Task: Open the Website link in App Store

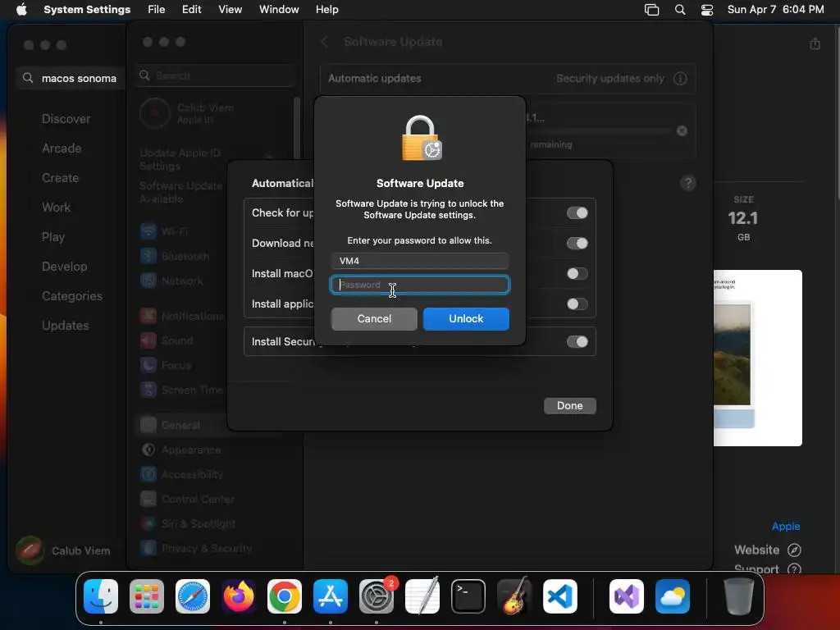Action: [x=767, y=550]
